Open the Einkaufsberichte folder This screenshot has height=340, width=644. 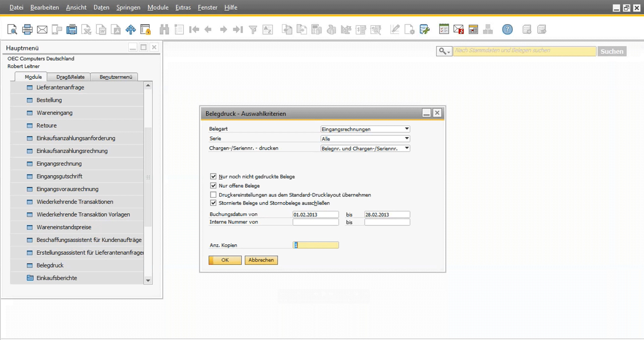point(77,278)
